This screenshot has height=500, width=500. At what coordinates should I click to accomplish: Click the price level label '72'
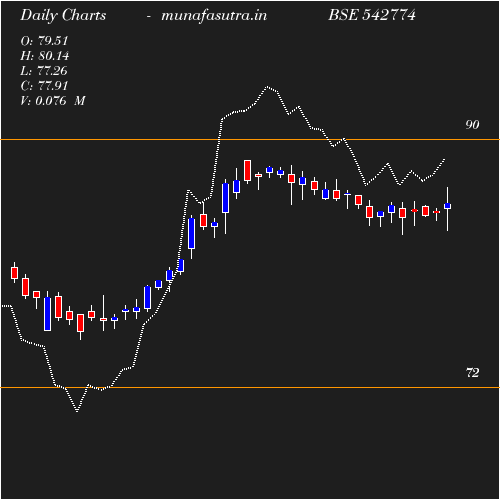472,373
